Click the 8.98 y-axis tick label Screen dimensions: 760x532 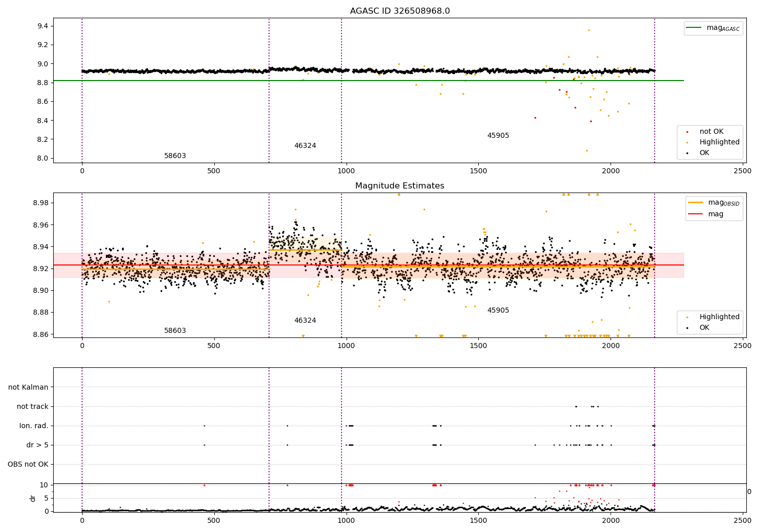41,203
